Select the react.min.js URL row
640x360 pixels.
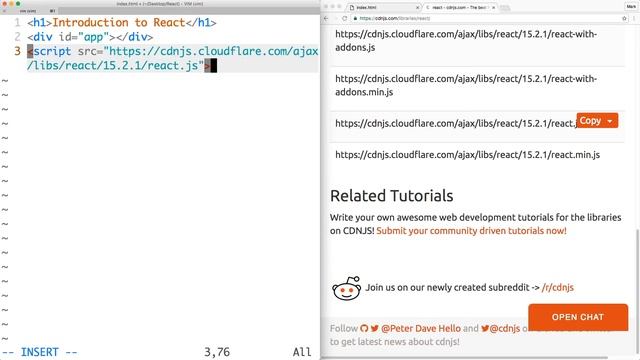(478, 155)
